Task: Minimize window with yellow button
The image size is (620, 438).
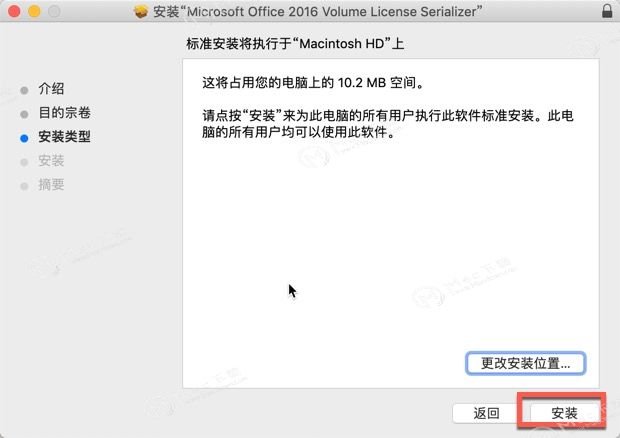Action: tap(34, 11)
